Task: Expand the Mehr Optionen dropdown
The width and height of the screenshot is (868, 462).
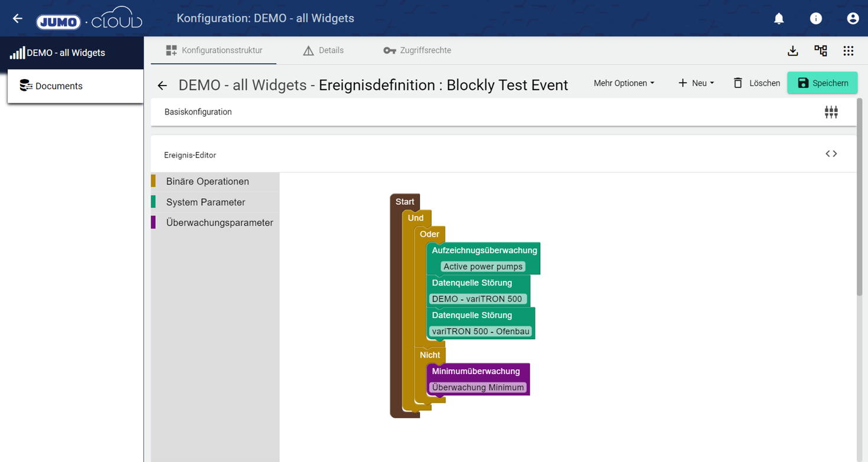Action: pos(624,83)
